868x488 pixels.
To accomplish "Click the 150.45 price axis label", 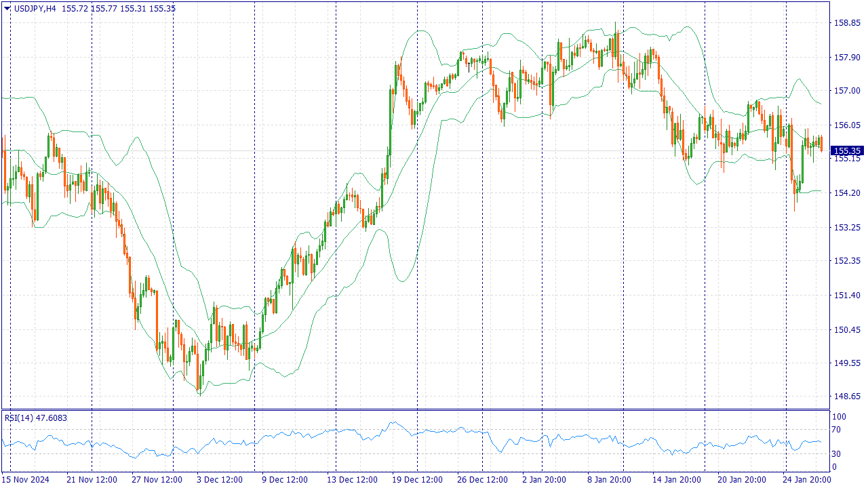I will pyautogui.click(x=846, y=329).
